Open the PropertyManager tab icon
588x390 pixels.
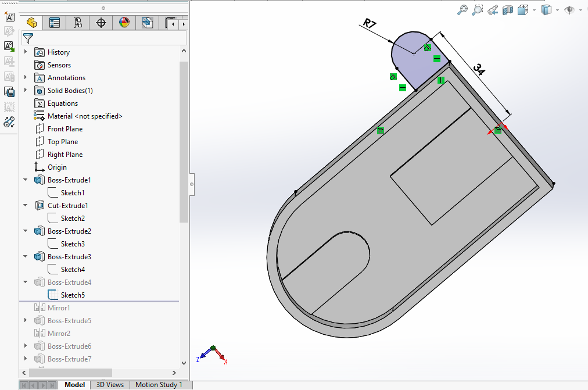click(55, 23)
